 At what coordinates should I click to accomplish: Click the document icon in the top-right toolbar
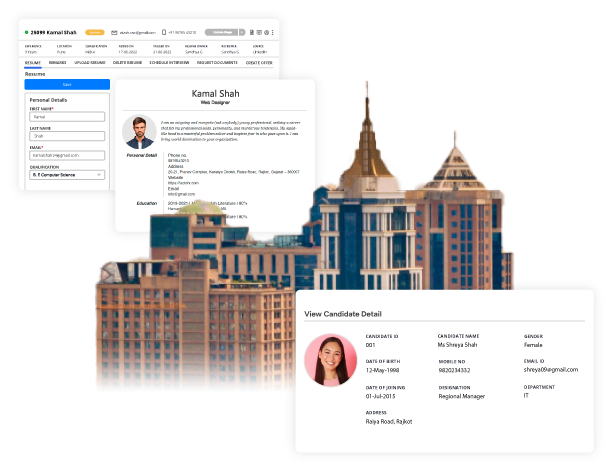pyautogui.click(x=251, y=32)
